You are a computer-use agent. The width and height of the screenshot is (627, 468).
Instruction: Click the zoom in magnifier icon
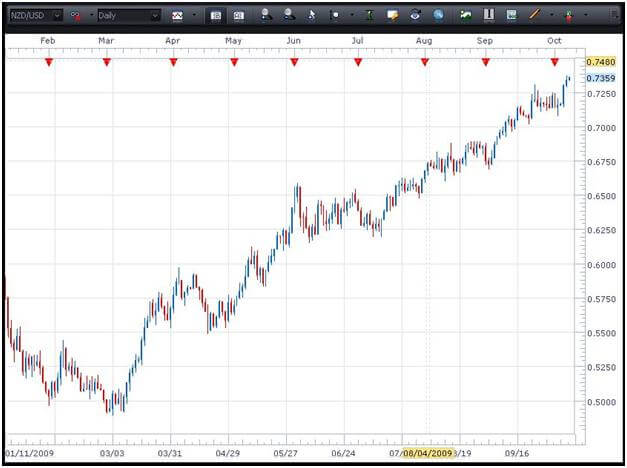[x=265, y=16]
